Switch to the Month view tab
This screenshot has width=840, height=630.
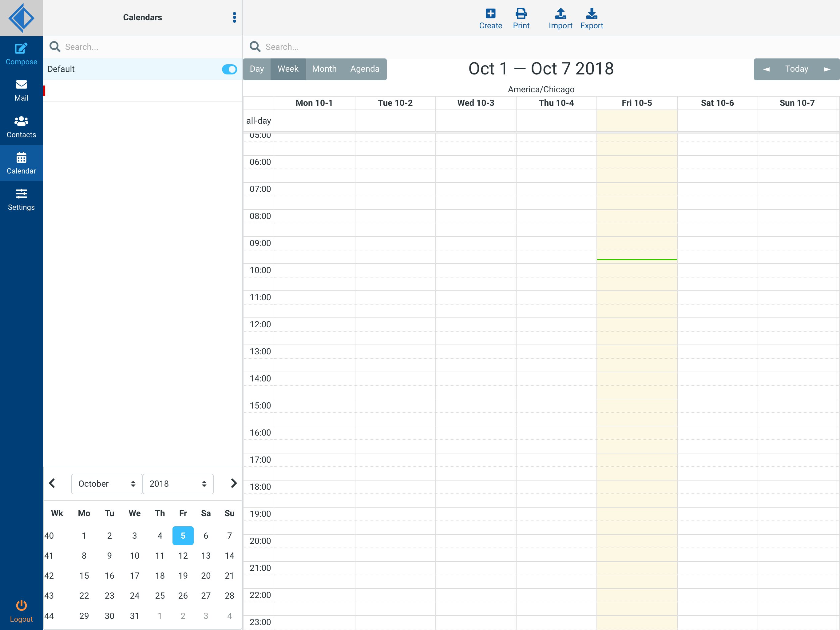(324, 69)
